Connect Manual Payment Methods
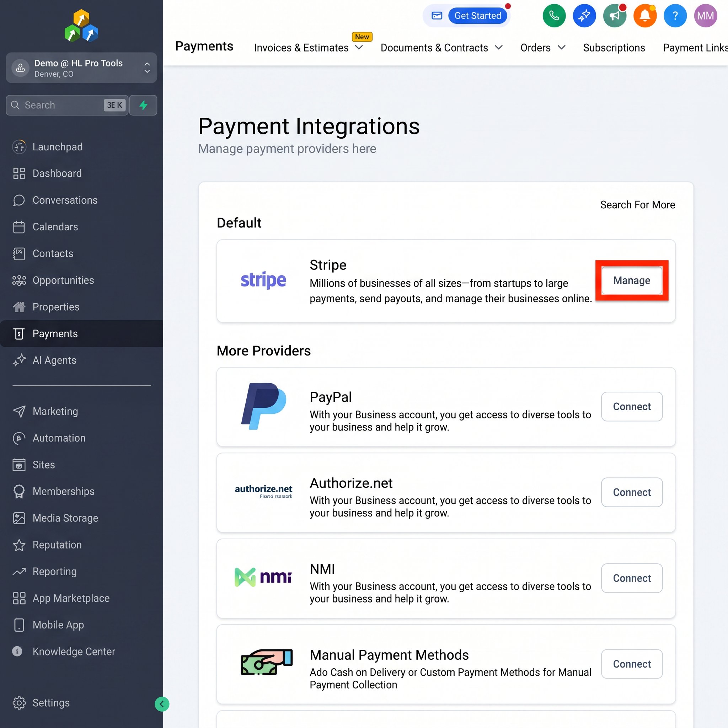 point(632,664)
